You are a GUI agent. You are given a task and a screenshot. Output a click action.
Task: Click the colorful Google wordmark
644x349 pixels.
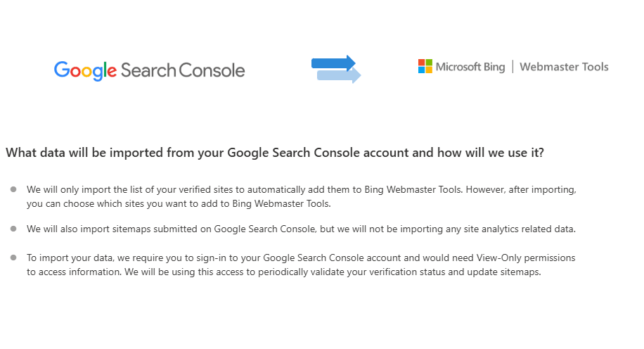point(86,71)
